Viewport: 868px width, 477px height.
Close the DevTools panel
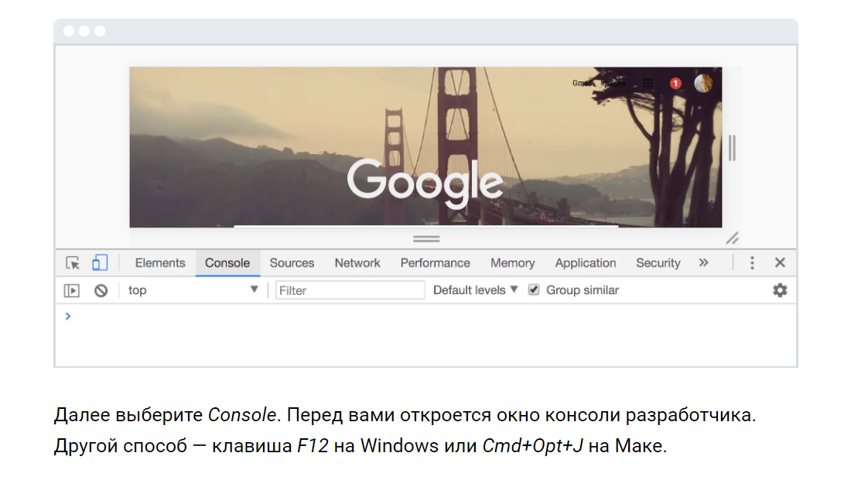(780, 263)
